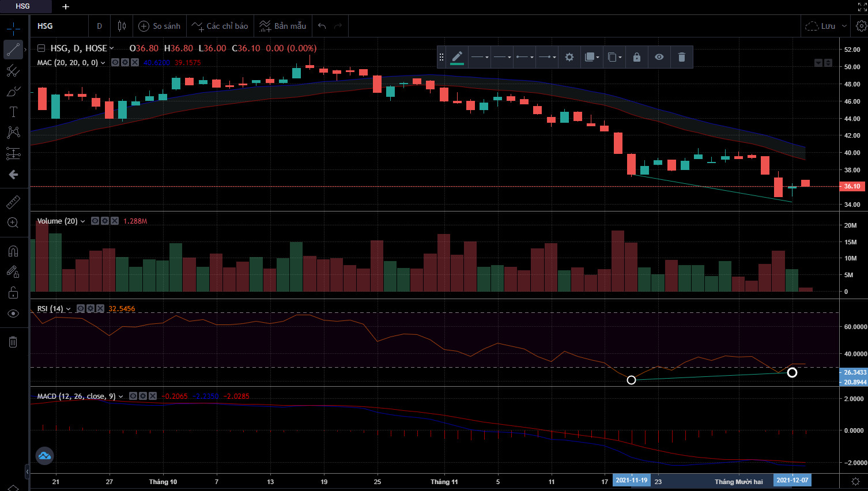Select the text annotation tool

click(x=13, y=112)
